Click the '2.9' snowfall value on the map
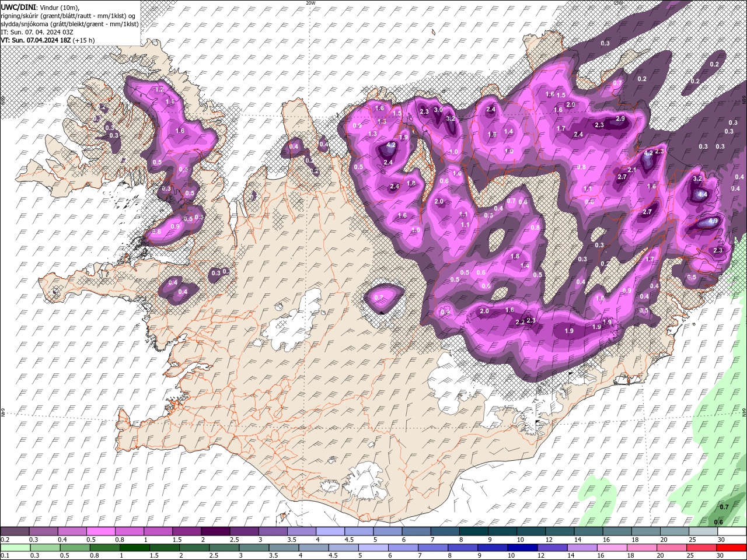 pos(620,119)
